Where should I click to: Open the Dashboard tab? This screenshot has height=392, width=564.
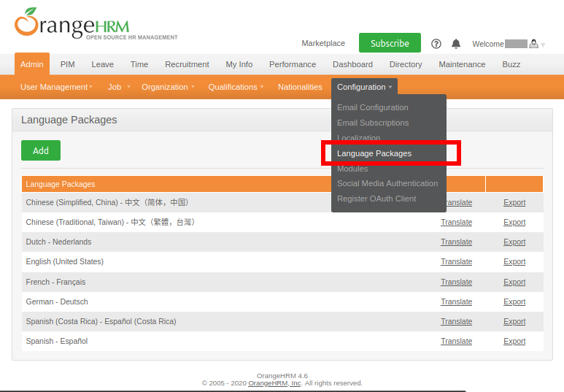click(x=352, y=64)
